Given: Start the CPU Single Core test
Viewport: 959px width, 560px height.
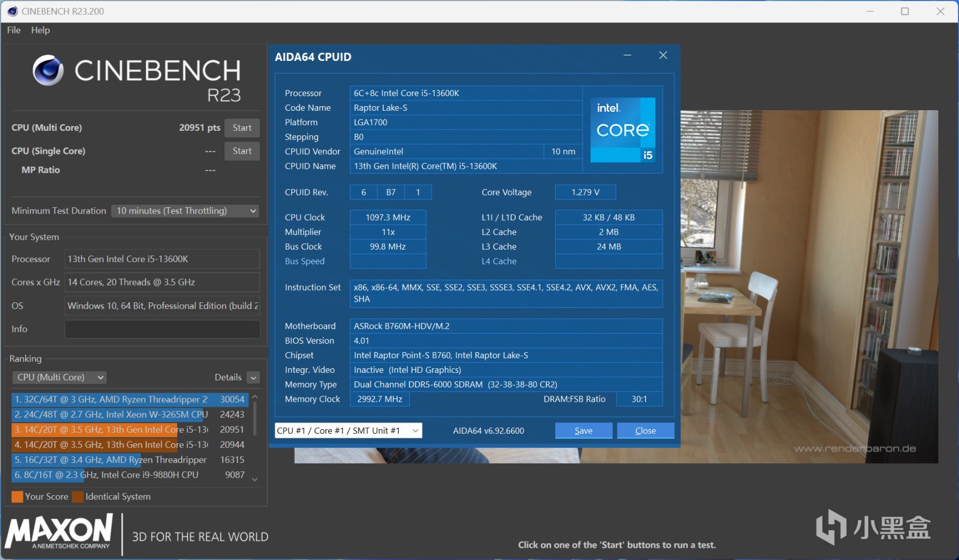Looking at the screenshot, I should 242,151.
